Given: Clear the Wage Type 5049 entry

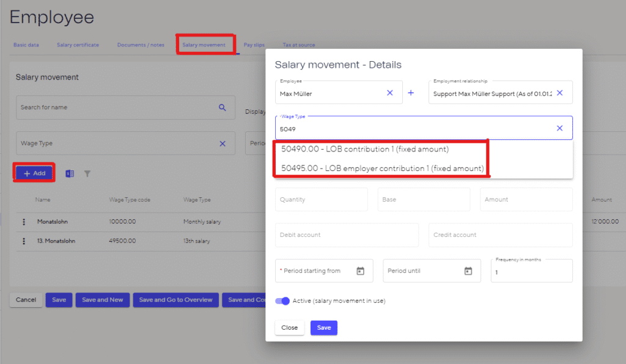Looking at the screenshot, I should tap(559, 128).
